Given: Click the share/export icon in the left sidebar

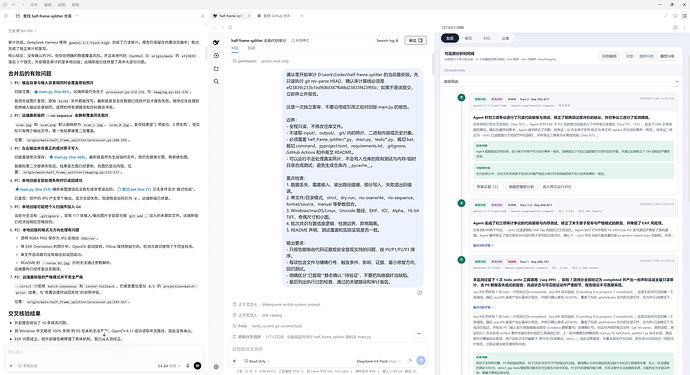Looking at the screenshot, I should click(216, 69).
